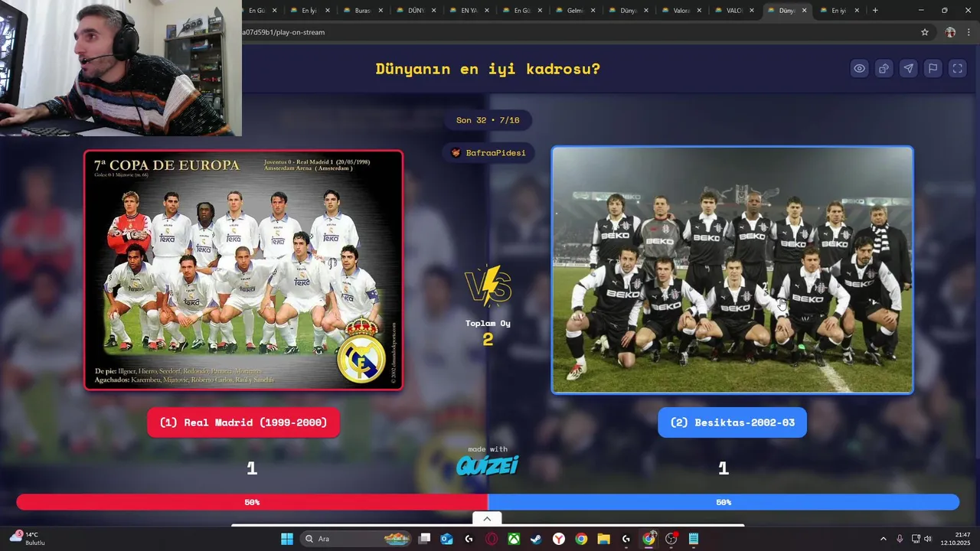Show hidden system tray icons
Image resolution: width=980 pixels, height=551 pixels.
[883, 539]
